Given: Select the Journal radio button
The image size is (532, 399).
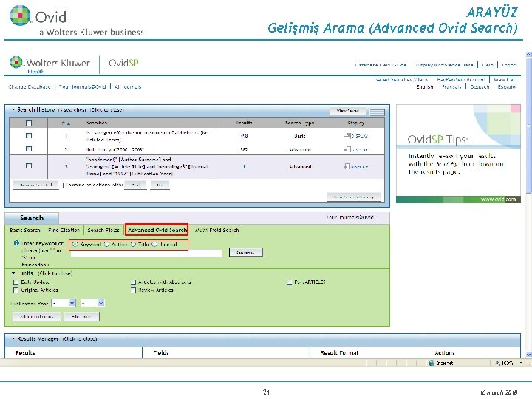Looking at the screenshot, I should click(154, 244).
